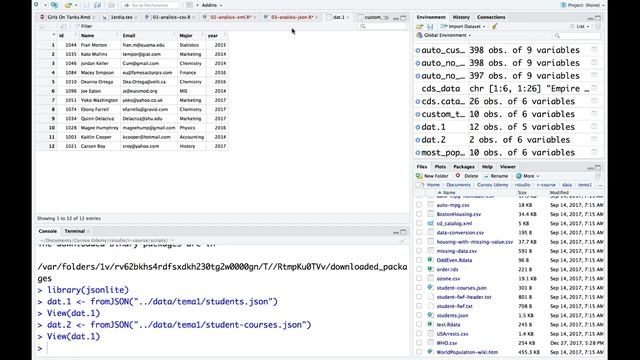Click the students.json file icon
Image resolution: width=640 pixels, height=360 pixels.
430,315
